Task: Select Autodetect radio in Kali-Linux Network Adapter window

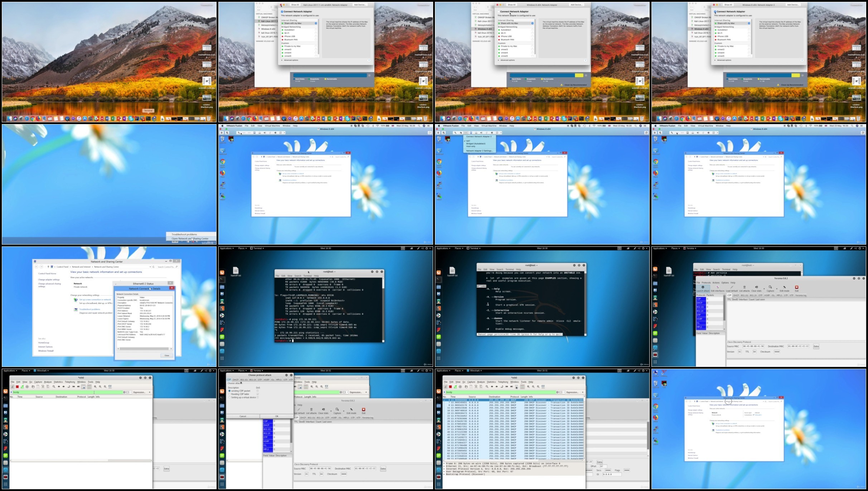Action: pyautogui.click(x=316, y=30)
